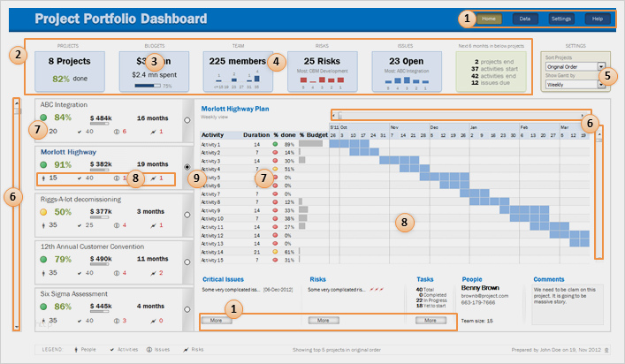Click the Help button
This screenshot has width=625, height=364.
click(598, 19)
